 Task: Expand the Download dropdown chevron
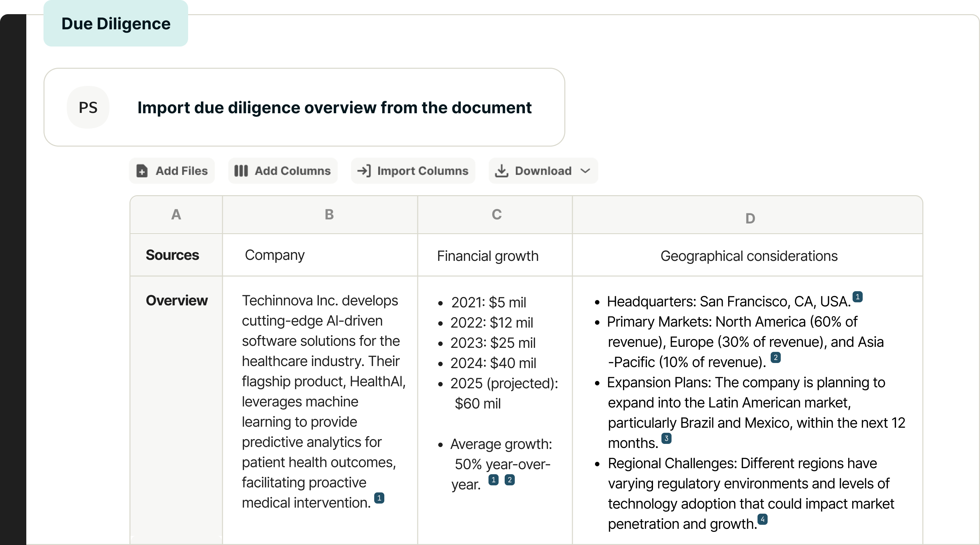click(x=586, y=171)
